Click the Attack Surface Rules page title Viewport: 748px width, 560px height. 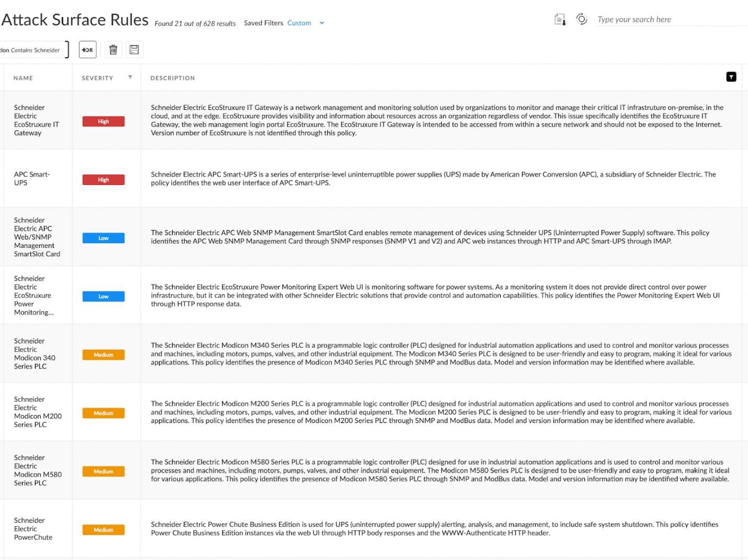tap(75, 20)
